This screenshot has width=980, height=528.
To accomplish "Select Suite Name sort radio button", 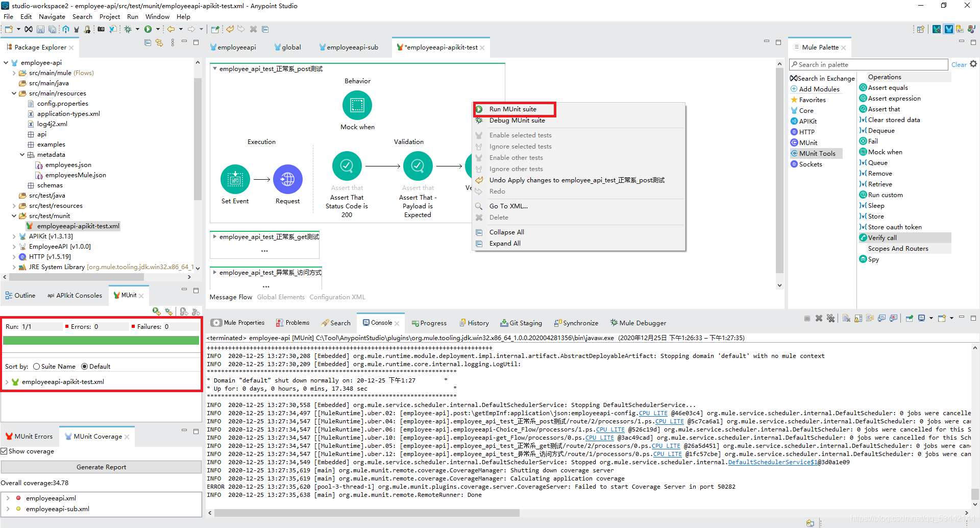I will [x=36, y=367].
